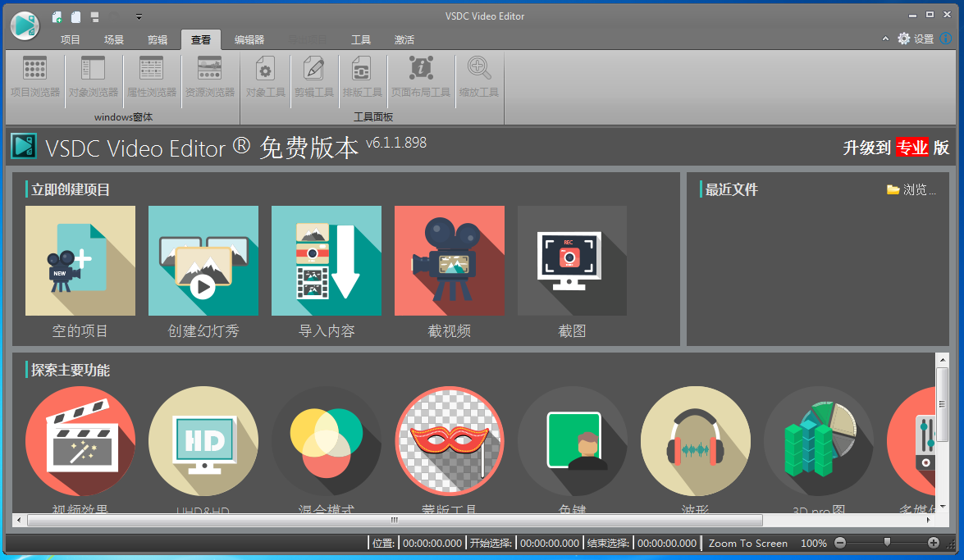Click the save icon in quick access toolbar
This screenshot has width=964, height=560.
pyautogui.click(x=94, y=17)
